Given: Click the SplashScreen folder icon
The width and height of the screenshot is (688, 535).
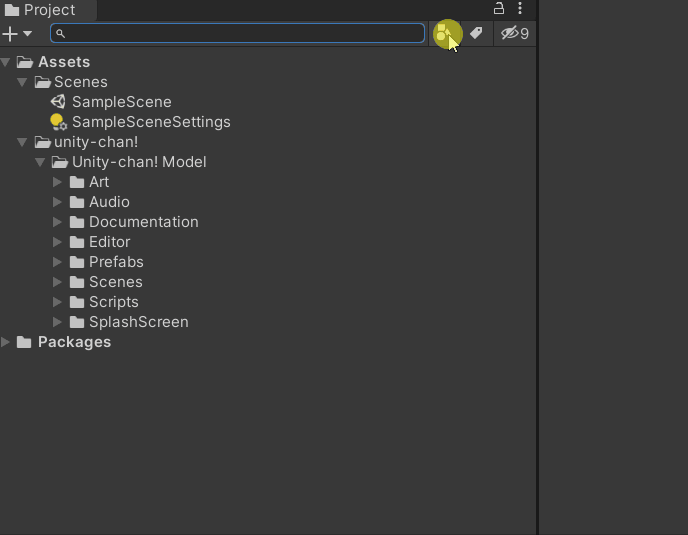Looking at the screenshot, I should pyautogui.click(x=77, y=322).
